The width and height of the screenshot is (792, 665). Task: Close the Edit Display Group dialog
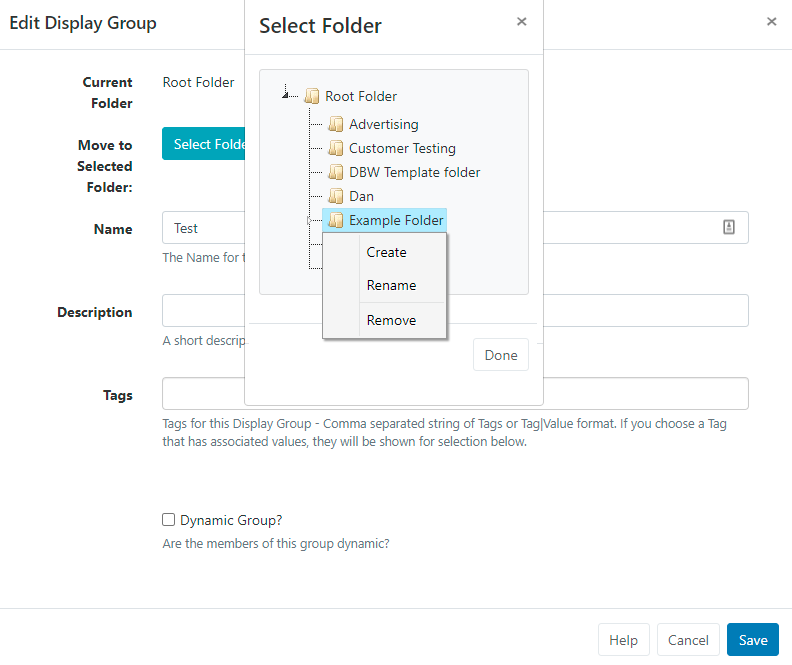[771, 22]
